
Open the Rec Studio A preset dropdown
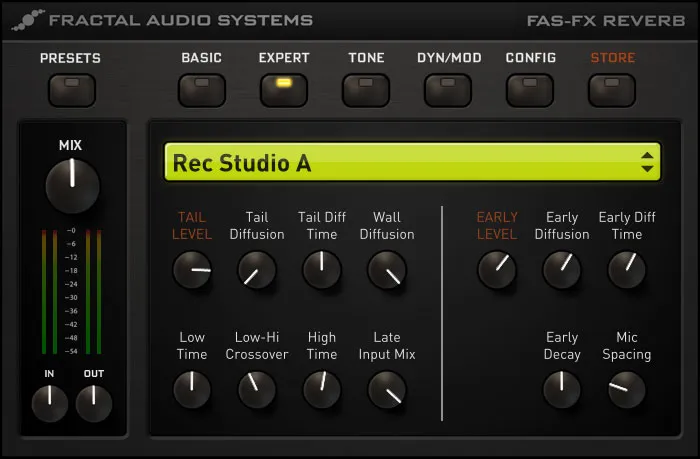pyautogui.click(x=400, y=162)
